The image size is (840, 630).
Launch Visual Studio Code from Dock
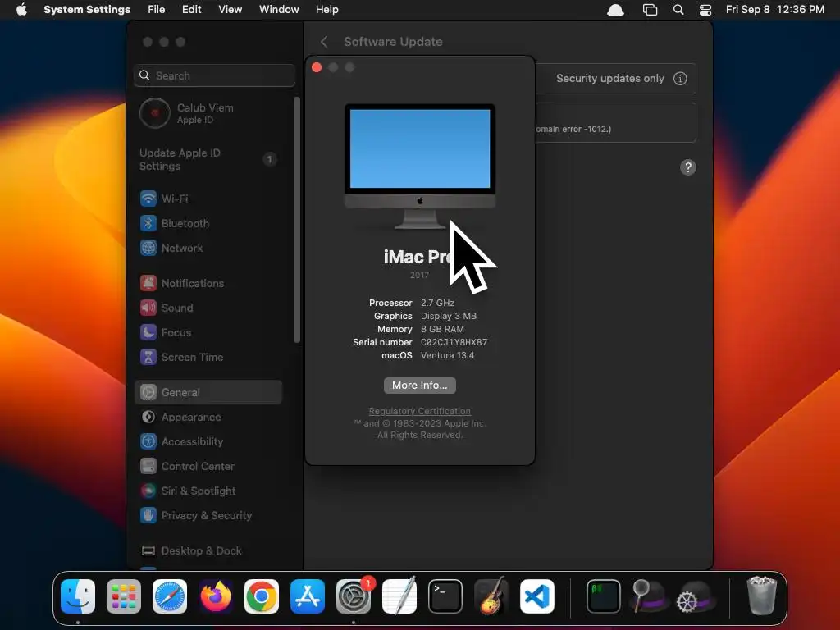536,596
